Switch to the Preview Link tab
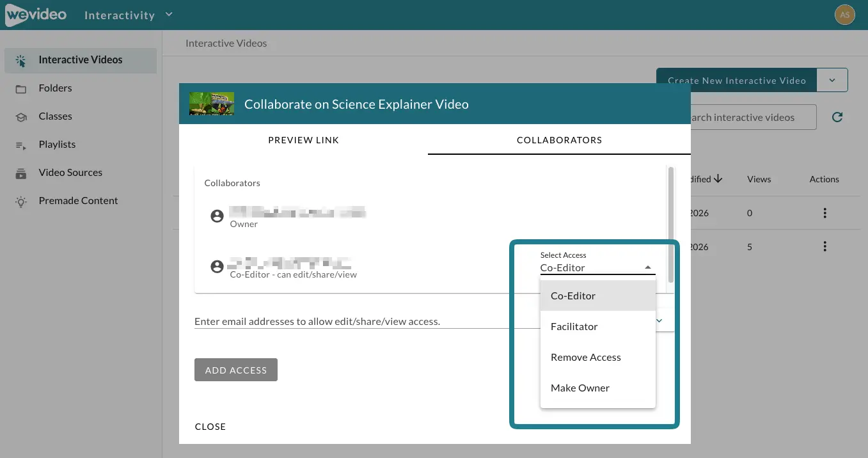The image size is (868, 458). click(x=304, y=140)
